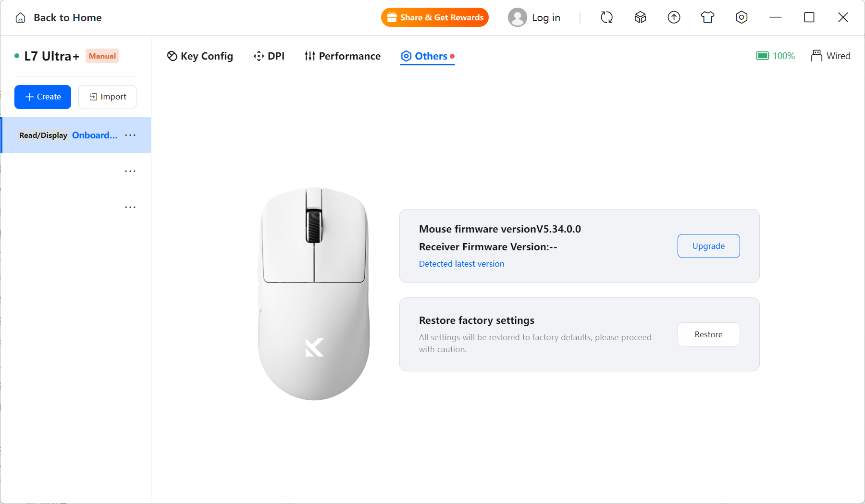
Task: Open the Performance tab
Action: (342, 56)
